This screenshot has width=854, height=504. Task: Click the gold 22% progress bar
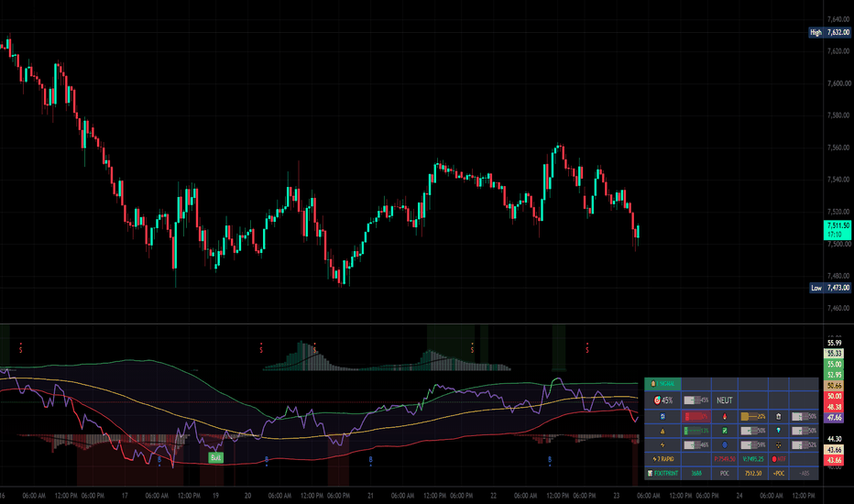[753, 417]
